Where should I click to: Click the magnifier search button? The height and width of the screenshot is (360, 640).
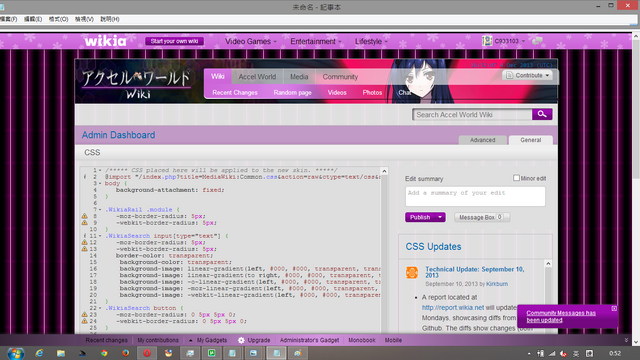tap(542, 114)
